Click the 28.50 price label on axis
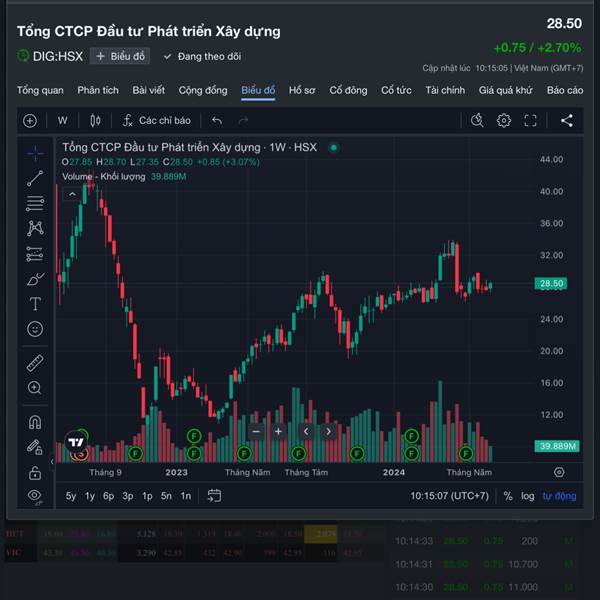600x600 pixels. pos(551,284)
